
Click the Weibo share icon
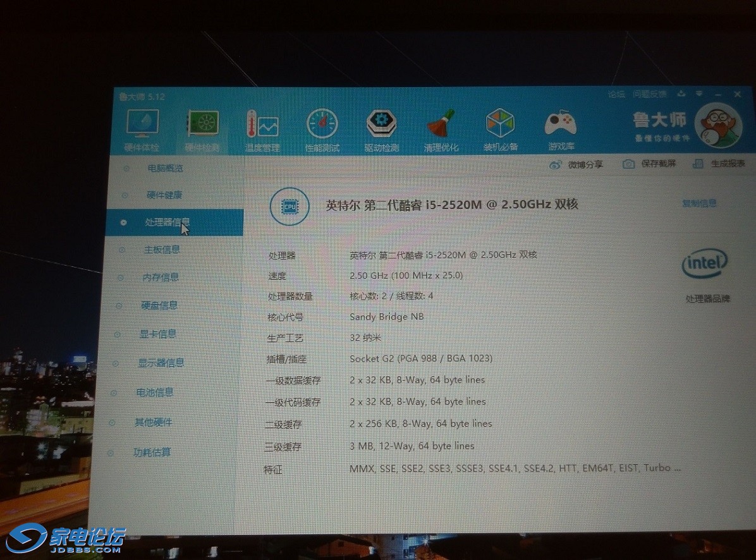tap(555, 165)
